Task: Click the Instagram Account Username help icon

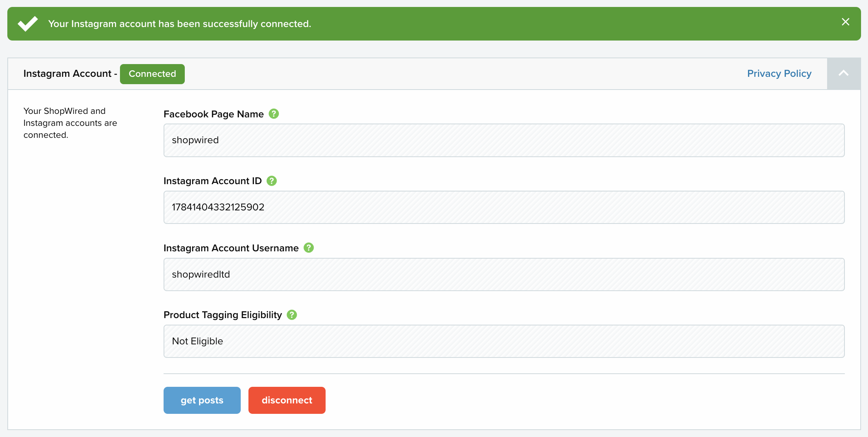Action: click(309, 248)
